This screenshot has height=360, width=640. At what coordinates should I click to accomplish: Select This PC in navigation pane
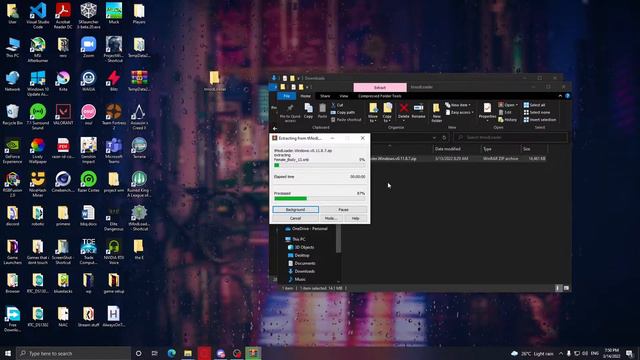click(x=296, y=239)
